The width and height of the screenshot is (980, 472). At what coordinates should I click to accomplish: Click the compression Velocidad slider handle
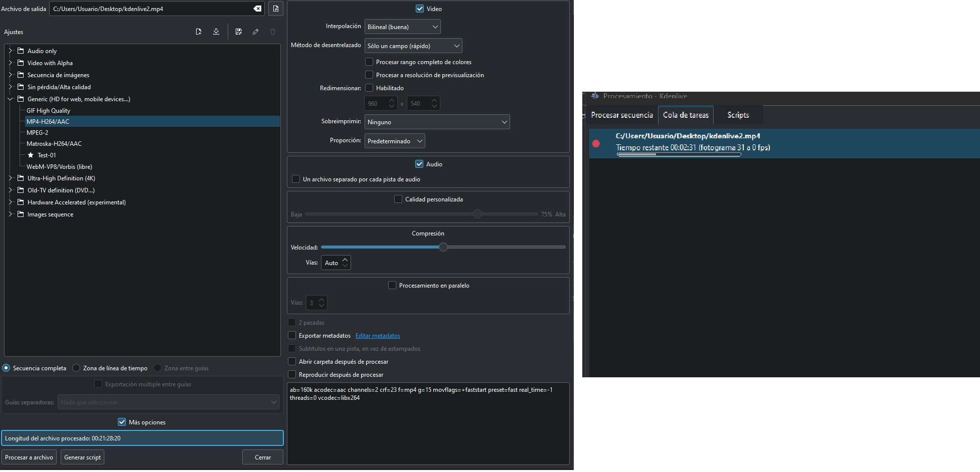click(x=443, y=247)
